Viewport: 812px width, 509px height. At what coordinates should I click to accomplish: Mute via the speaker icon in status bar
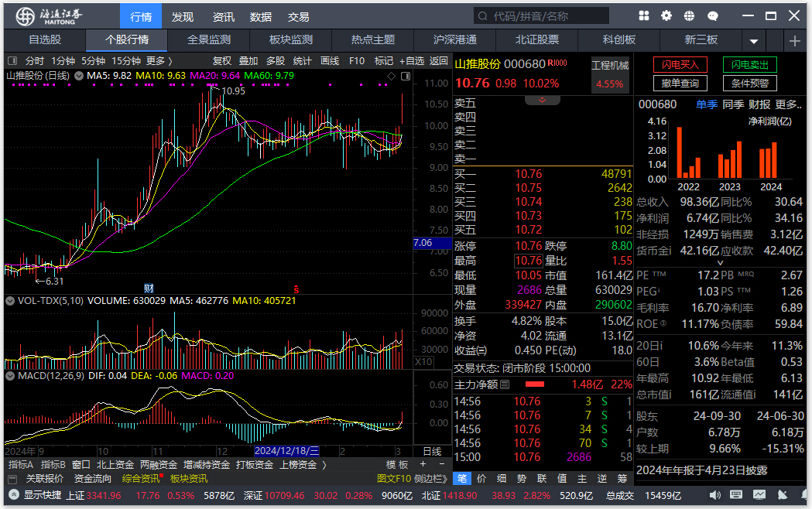pos(714,495)
